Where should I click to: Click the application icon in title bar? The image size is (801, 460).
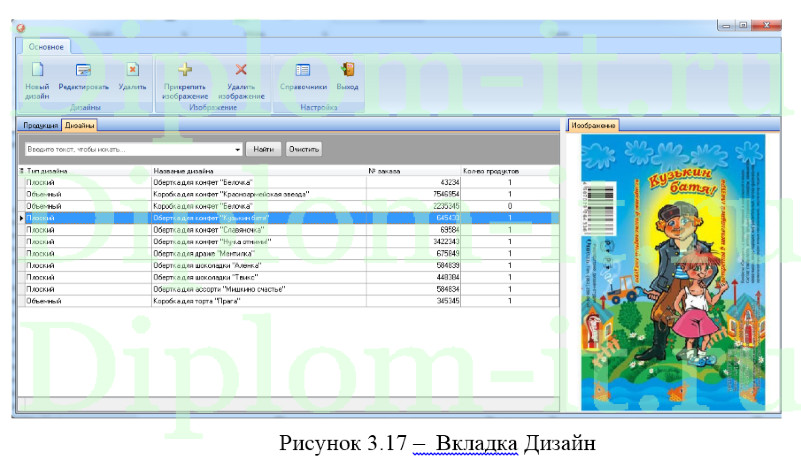tap(20, 28)
